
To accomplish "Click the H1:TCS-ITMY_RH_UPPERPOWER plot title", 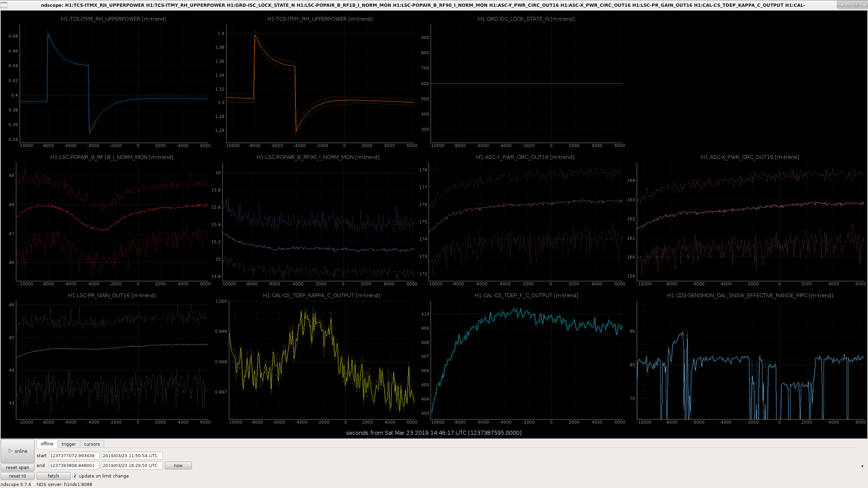I will (320, 19).
